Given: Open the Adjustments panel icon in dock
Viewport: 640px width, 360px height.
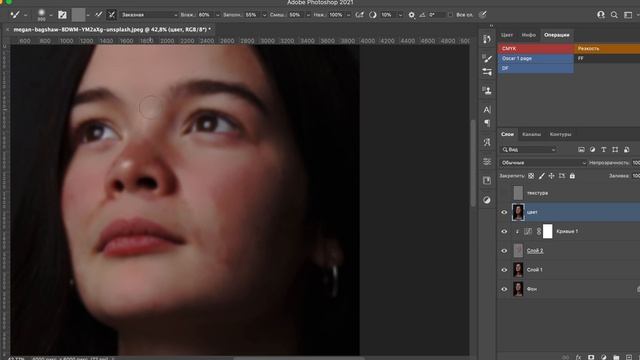Looking at the screenshot, I should coord(487,200).
